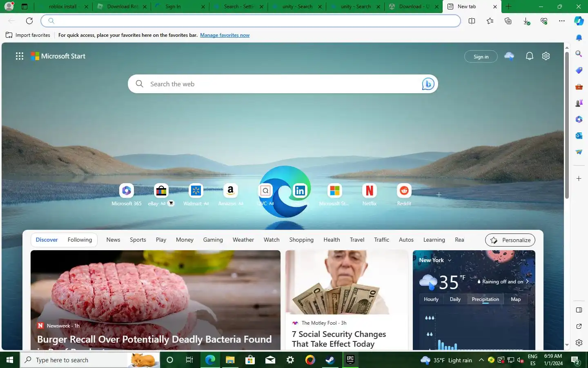Open Windows Start menu
The width and height of the screenshot is (588, 368).
pos(10,360)
